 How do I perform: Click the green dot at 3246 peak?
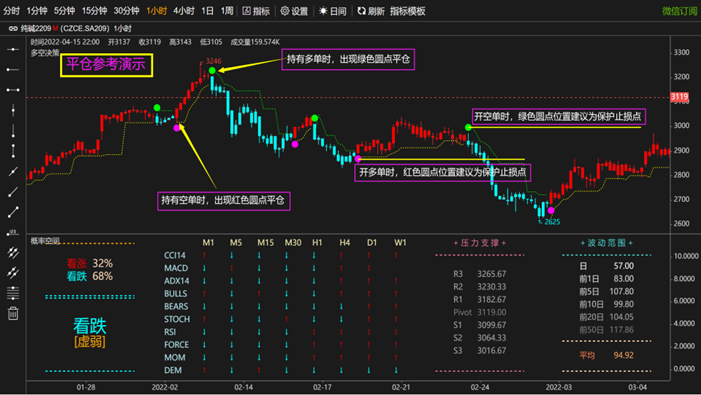pyautogui.click(x=212, y=71)
